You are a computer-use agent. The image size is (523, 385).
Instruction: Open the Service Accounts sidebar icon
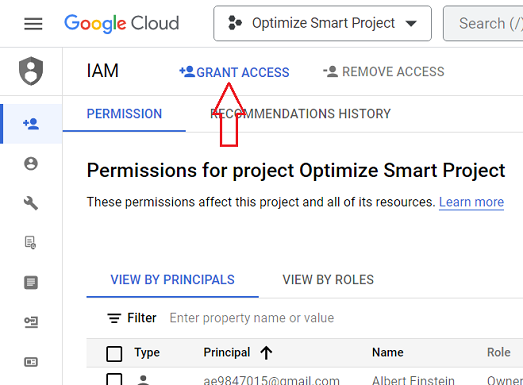point(31,322)
